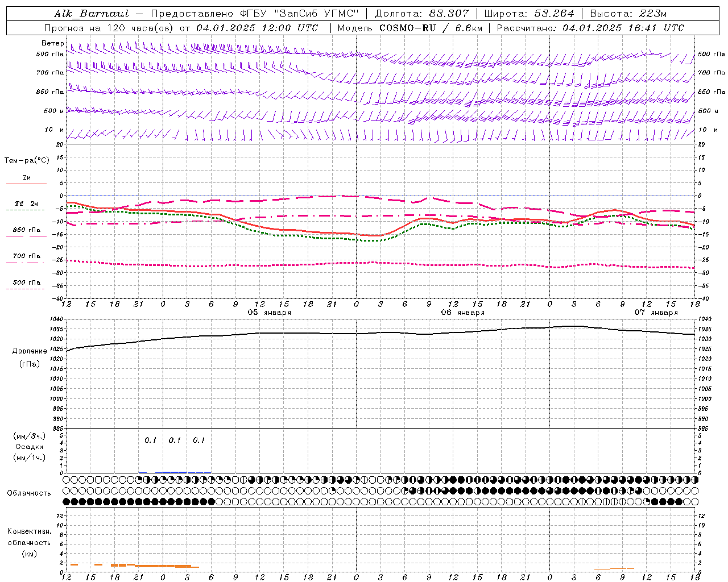
Task: Select 'Рассчитано: 04.01.2025 16:41 UTC' timestamp
Action: coord(590,28)
